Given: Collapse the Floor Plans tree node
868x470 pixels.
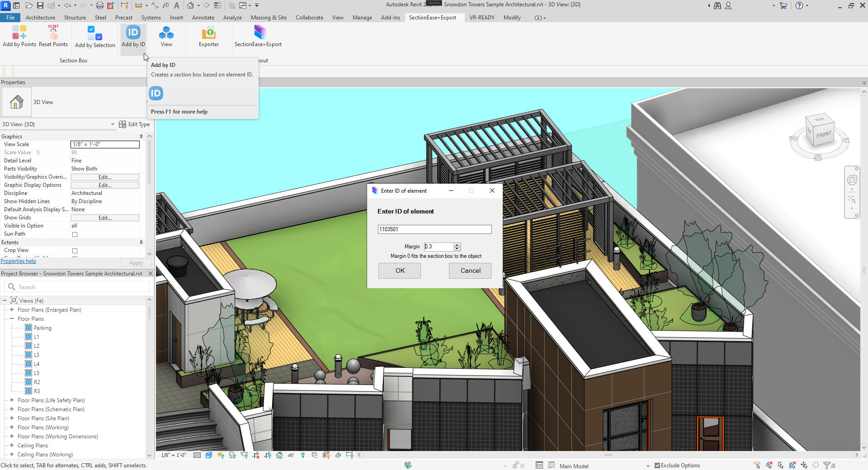Looking at the screenshot, I should 12,319.
